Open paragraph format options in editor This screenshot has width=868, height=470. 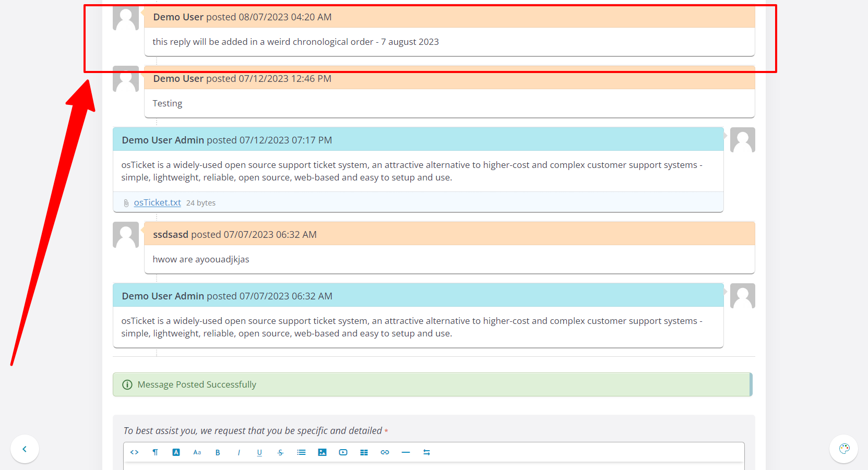[155, 452]
